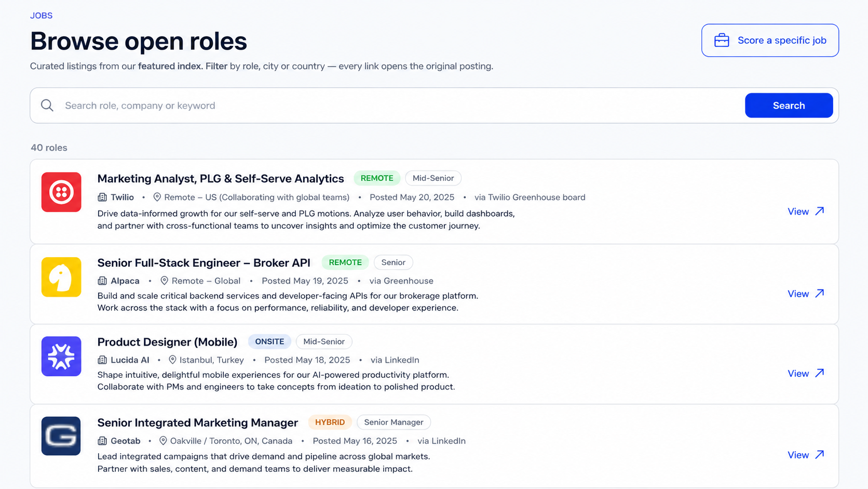Click 'Posted May 18, 2025' text
This screenshot has height=489, width=868.
[307, 360]
